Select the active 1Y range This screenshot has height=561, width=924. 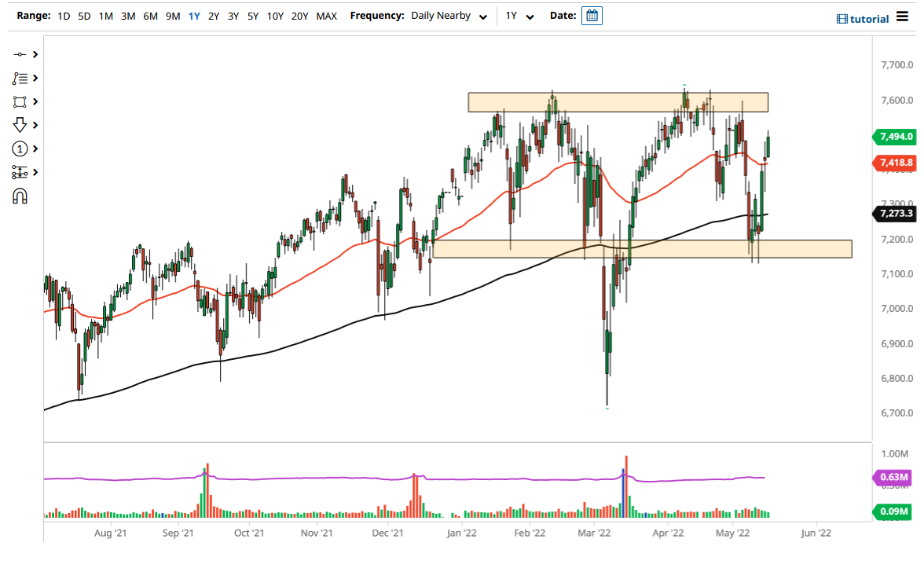pyautogui.click(x=194, y=16)
